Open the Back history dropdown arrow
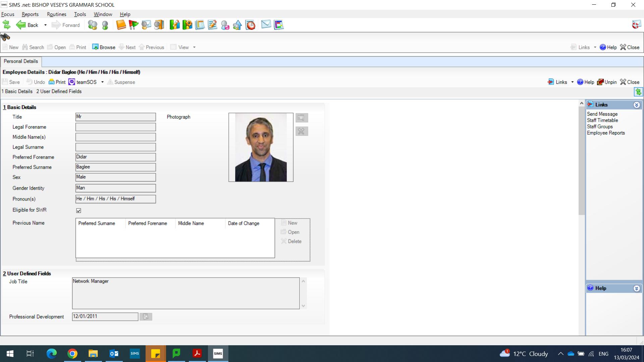This screenshot has height=362, width=644. click(x=45, y=25)
